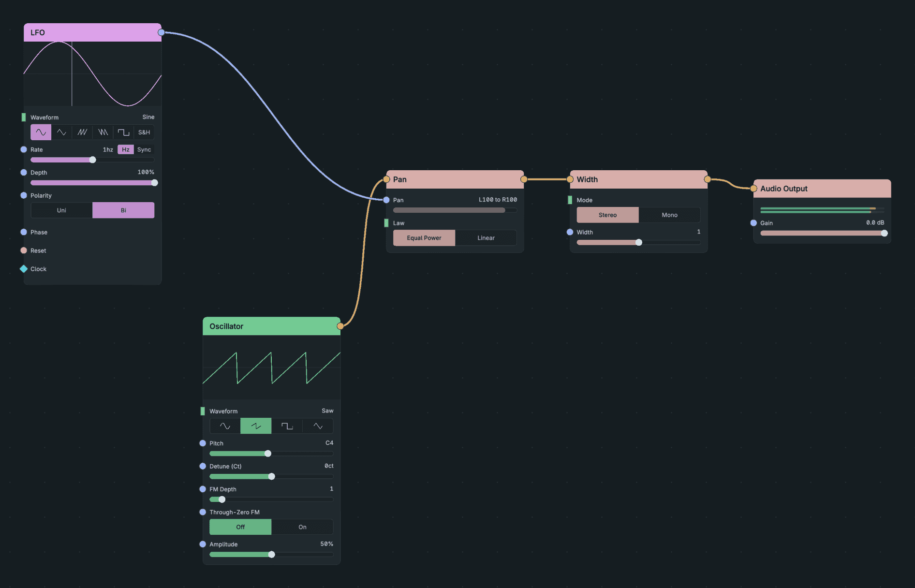Click the Pan node audio output port

point(524,179)
